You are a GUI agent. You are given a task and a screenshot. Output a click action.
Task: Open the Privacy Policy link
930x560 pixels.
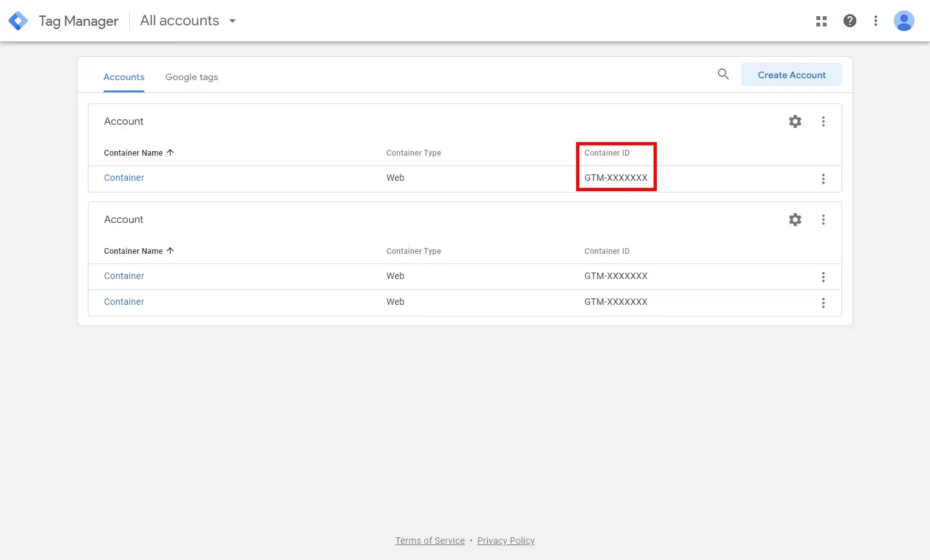click(x=506, y=541)
